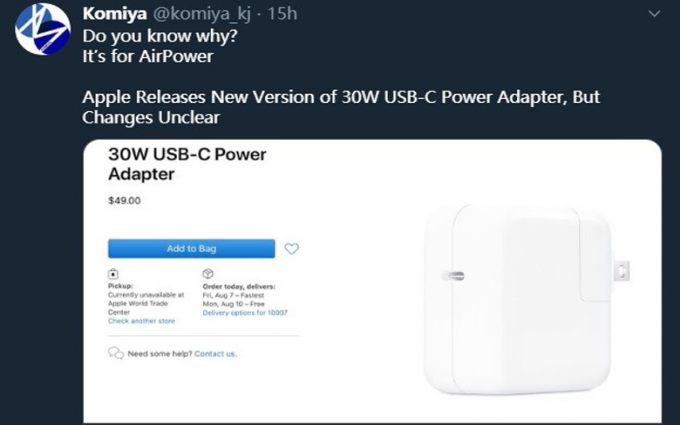Click the Add to Bag button
Viewport: 680px width, 425px height.
click(191, 248)
